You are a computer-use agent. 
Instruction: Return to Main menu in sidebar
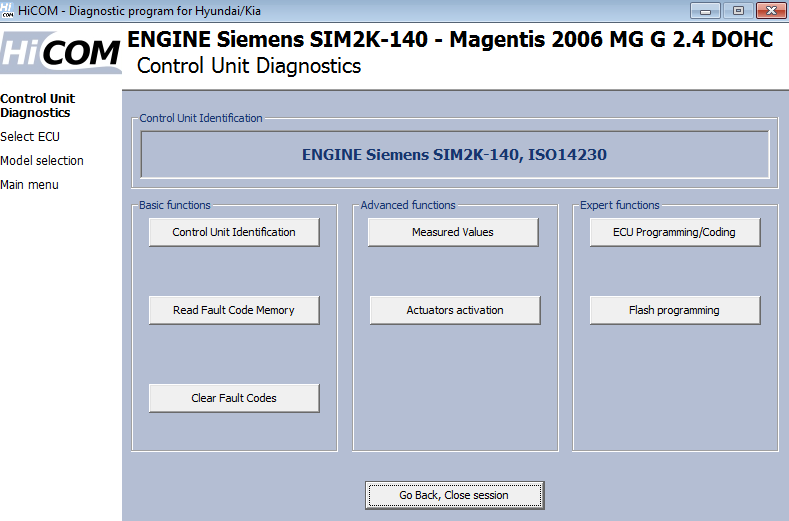tap(29, 185)
